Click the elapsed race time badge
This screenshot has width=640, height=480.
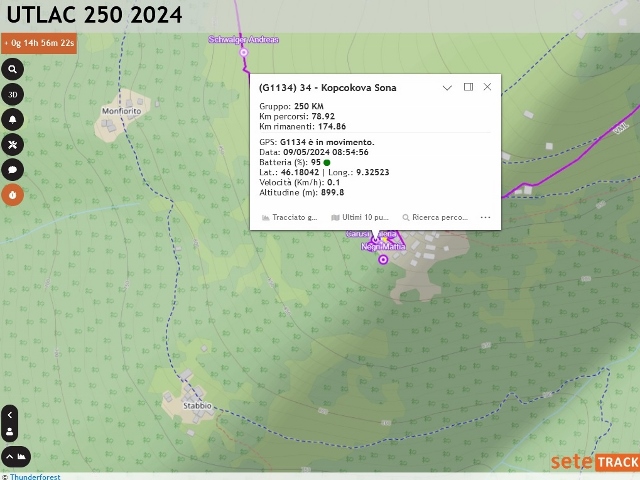pyautogui.click(x=39, y=43)
